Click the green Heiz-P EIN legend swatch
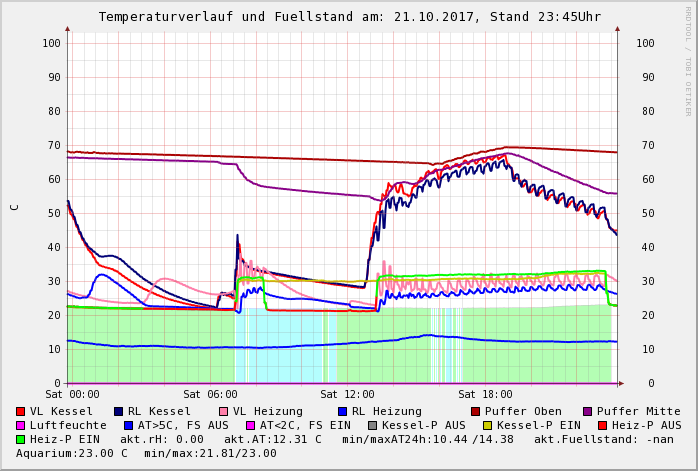 click(21, 439)
